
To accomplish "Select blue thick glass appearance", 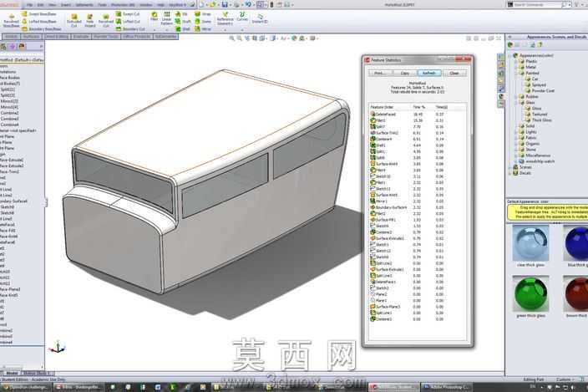I will click(576, 242).
